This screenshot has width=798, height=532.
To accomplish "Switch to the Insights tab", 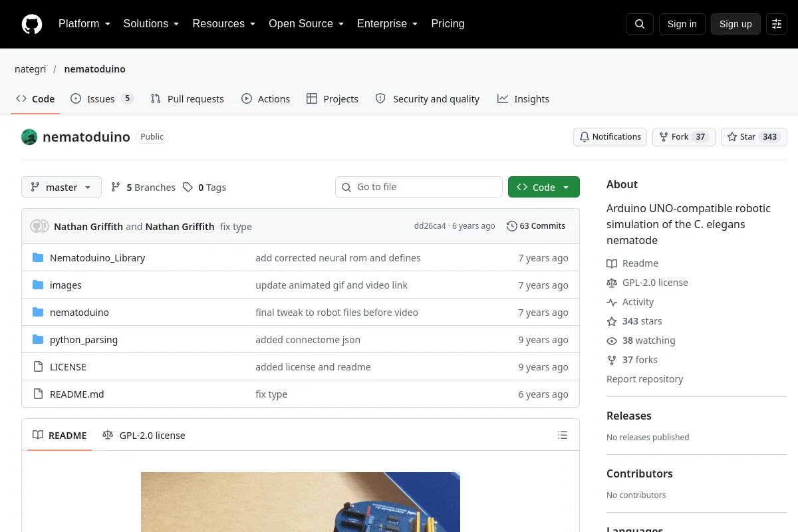I will click(523, 99).
